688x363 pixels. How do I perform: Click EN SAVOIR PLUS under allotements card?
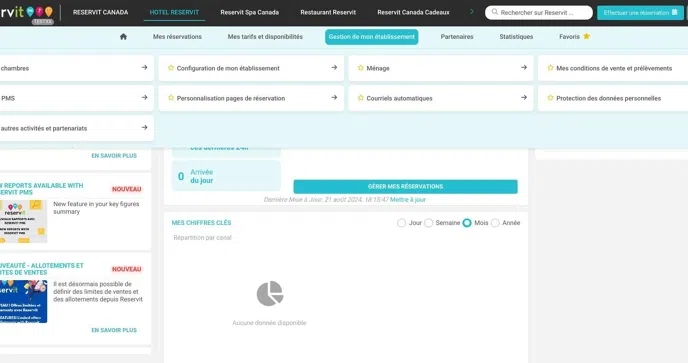pyautogui.click(x=114, y=330)
